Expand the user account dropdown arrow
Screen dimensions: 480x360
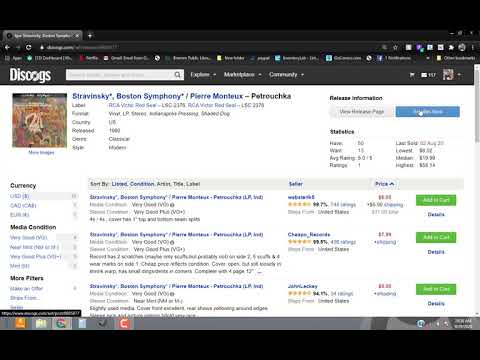click(x=459, y=75)
